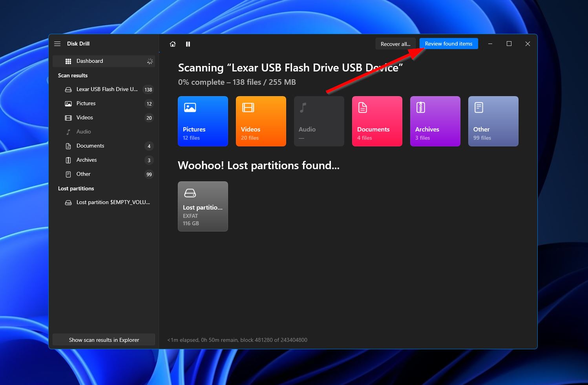Open the Documents 4 files card

pyautogui.click(x=377, y=121)
